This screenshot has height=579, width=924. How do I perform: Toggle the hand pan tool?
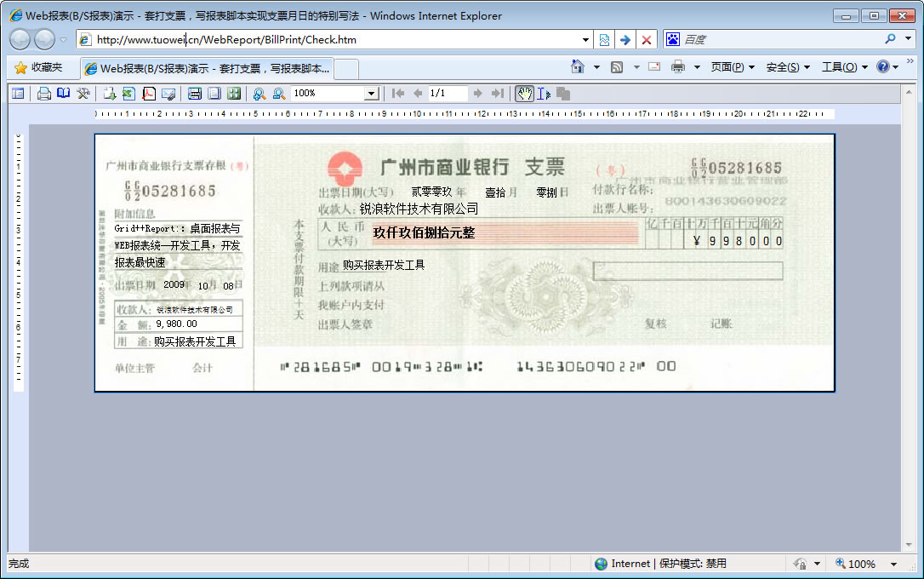(x=524, y=94)
